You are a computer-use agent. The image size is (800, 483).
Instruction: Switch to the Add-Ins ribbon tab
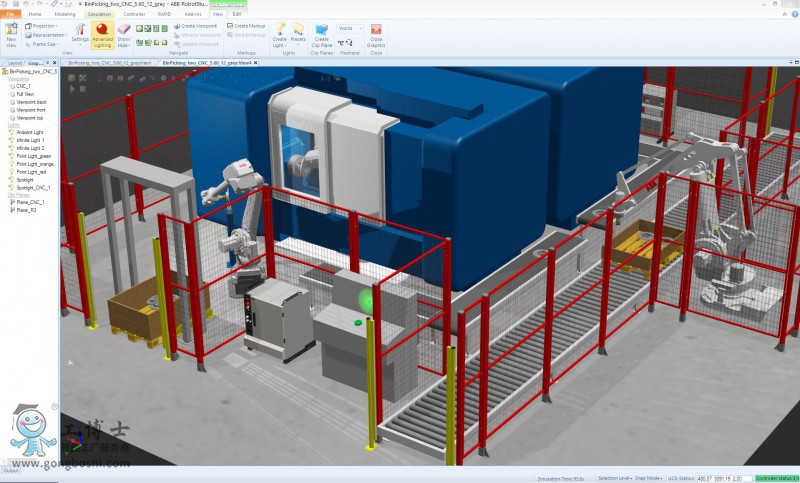(193, 14)
